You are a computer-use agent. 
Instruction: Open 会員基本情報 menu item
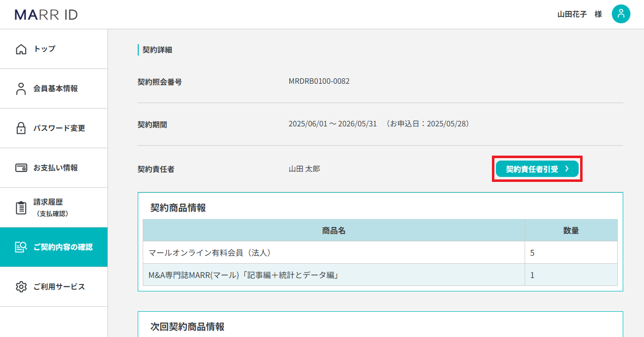click(x=54, y=89)
